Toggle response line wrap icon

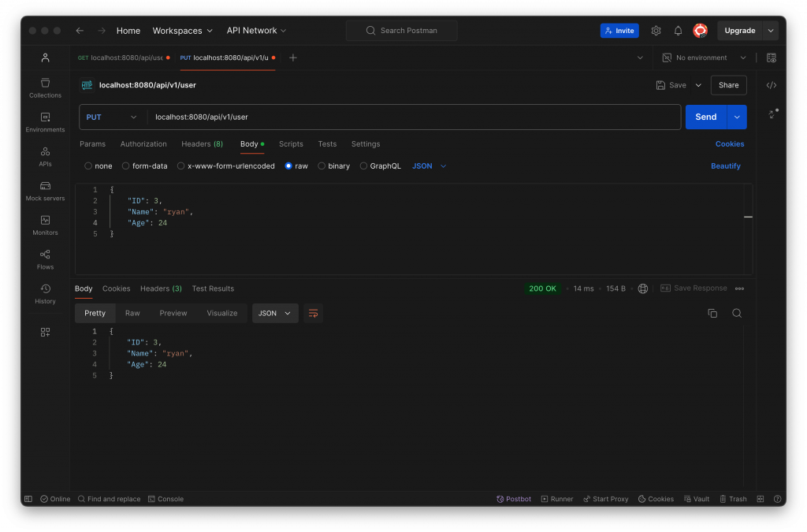(x=313, y=314)
